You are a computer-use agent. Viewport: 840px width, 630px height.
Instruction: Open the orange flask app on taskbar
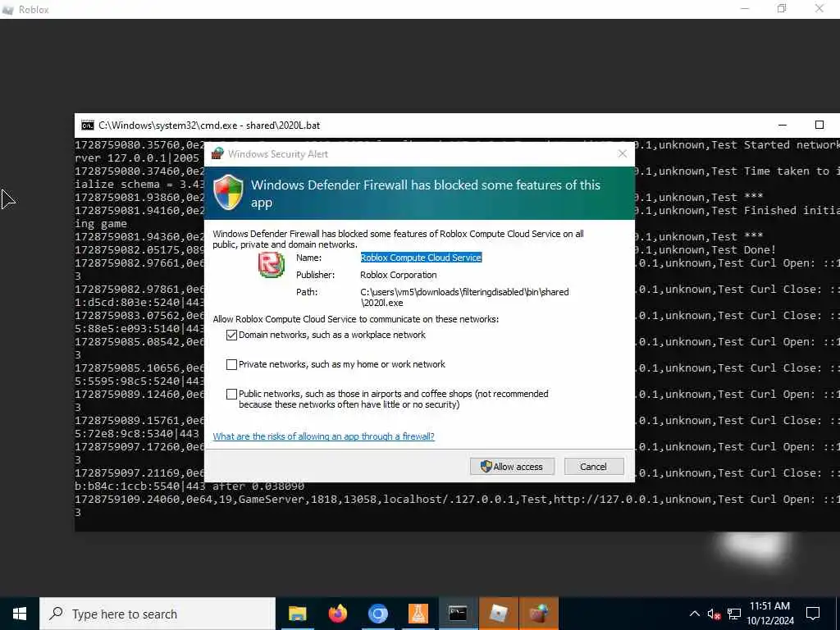tap(418, 614)
